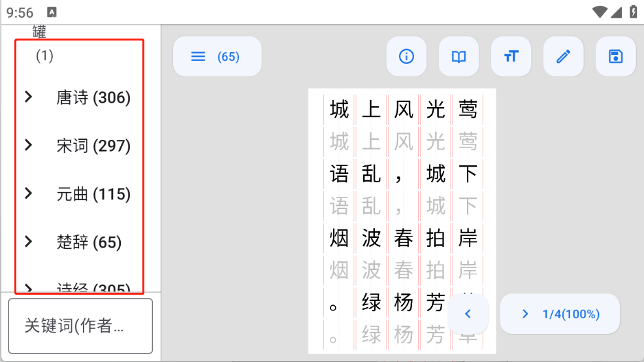Open the hamburger menu list (65)
Viewport: 644px width, 362px height.
coord(217,57)
